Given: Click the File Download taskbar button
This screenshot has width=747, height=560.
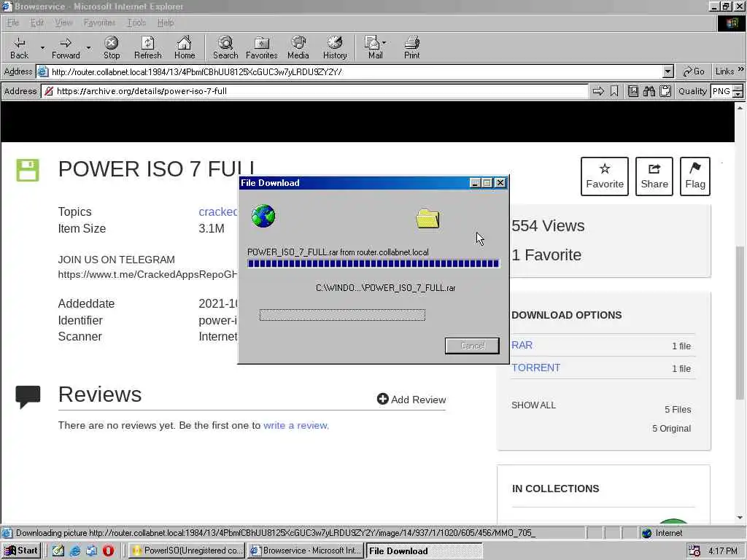Looking at the screenshot, I should tap(424, 551).
